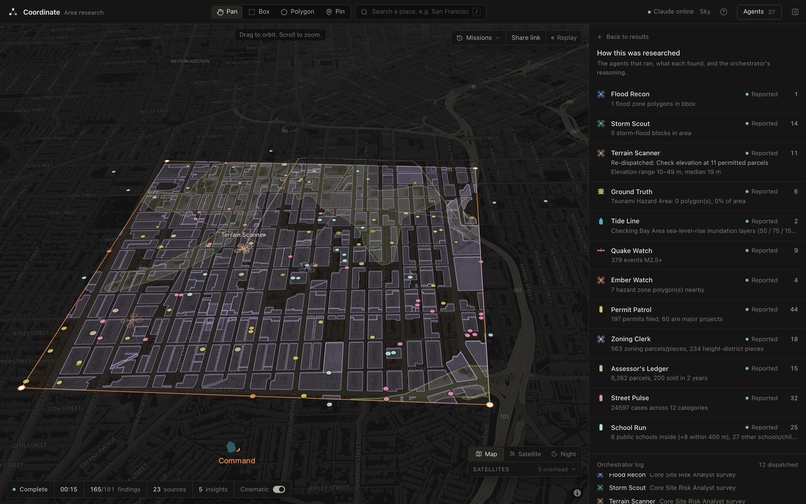Switch to the Map view tab
806x504 pixels.
tap(486, 454)
